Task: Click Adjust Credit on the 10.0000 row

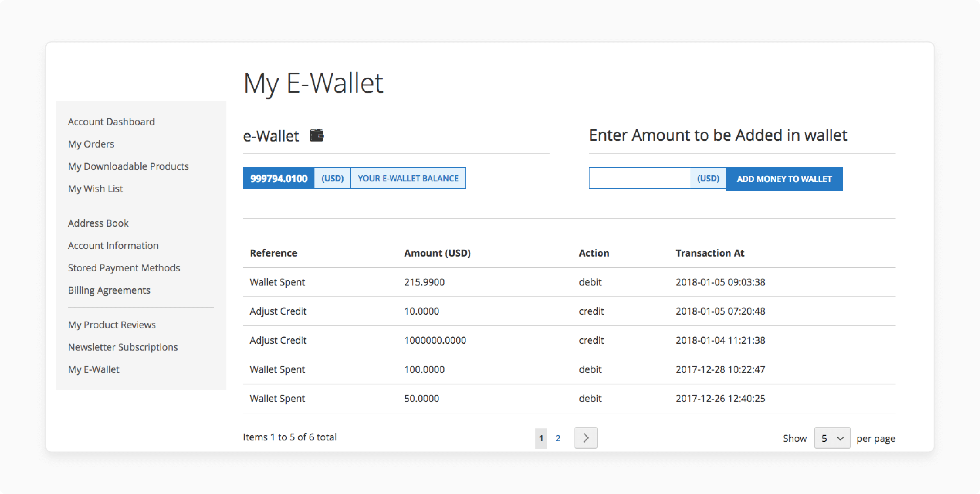Action: pyautogui.click(x=278, y=311)
